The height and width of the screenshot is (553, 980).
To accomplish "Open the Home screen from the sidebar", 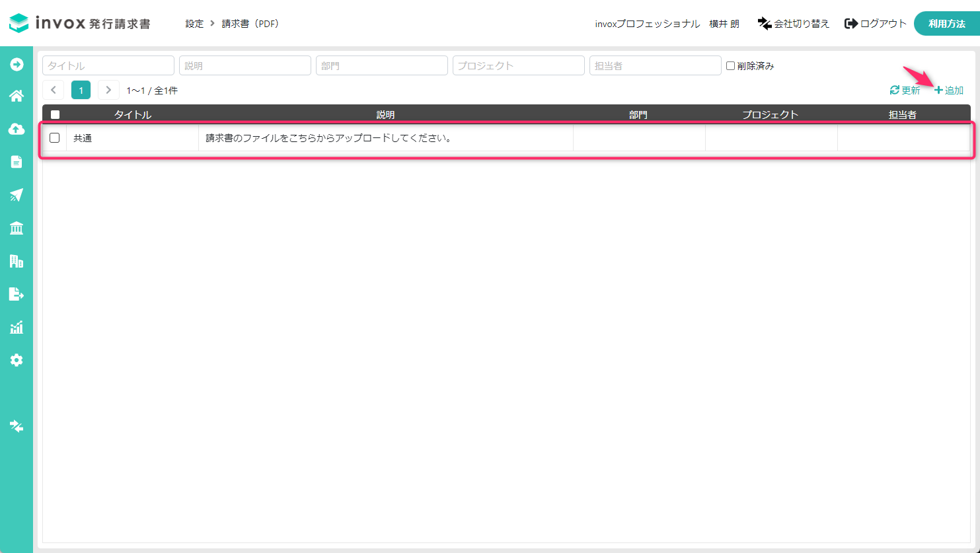I will (16, 96).
